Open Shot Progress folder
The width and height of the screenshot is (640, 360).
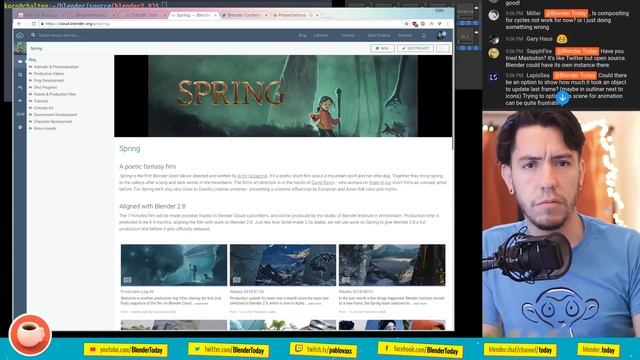click(x=45, y=87)
